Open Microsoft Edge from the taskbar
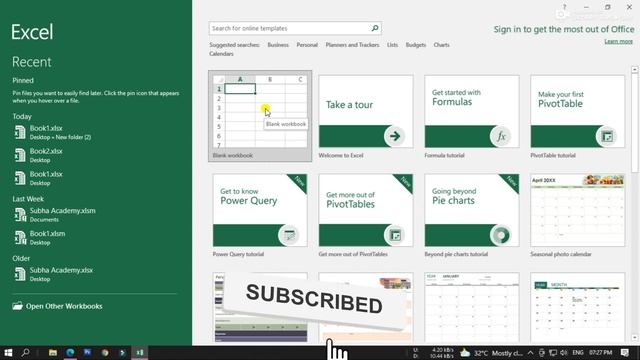Image resolution: width=640 pixels, height=360 pixels. point(70,353)
